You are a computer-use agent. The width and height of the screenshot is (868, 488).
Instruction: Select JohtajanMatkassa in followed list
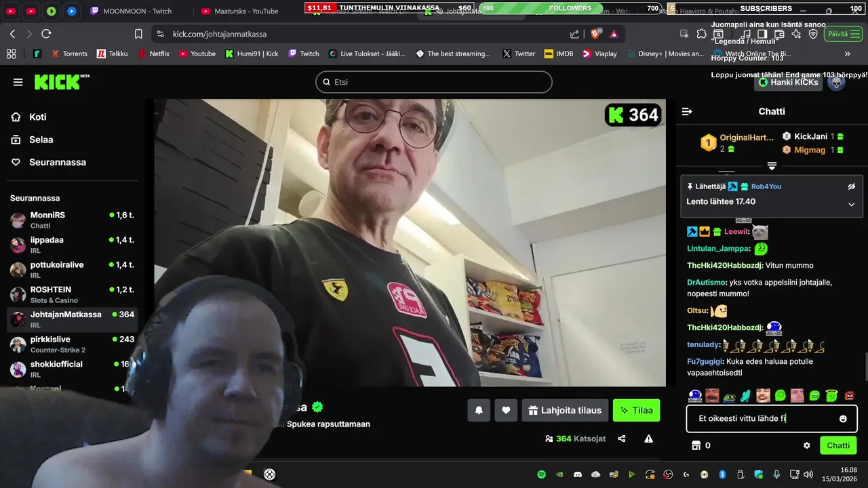(x=73, y=319)
